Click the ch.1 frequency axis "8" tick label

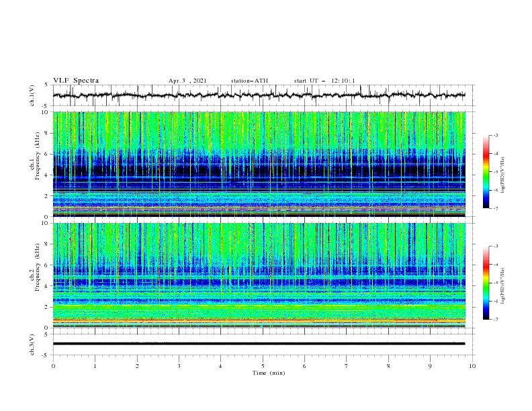(48, 133)
